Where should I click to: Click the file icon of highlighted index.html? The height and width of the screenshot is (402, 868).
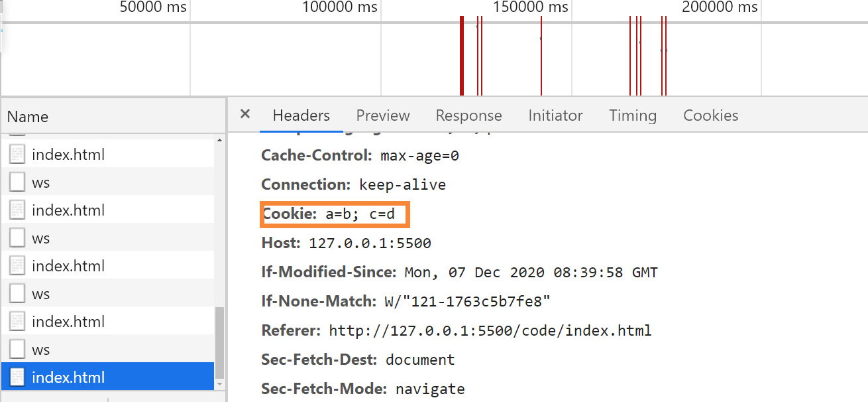[x=17, y=377]
